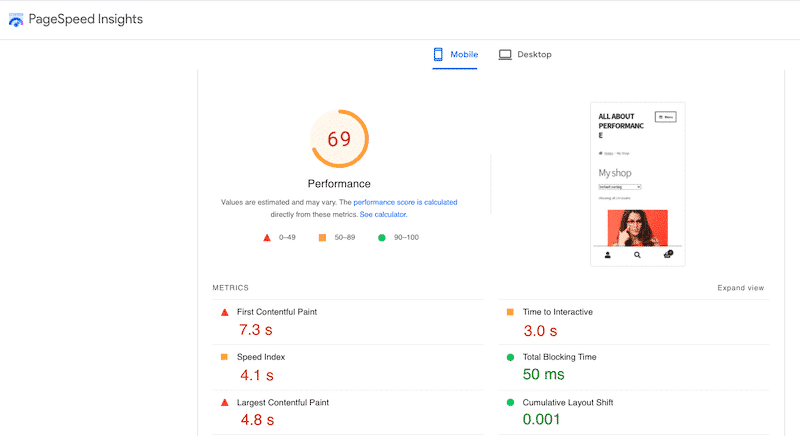The image size is (800, 436).
Task: Click the PageSpeed Insights title text
Action: [x=86, y=19]
